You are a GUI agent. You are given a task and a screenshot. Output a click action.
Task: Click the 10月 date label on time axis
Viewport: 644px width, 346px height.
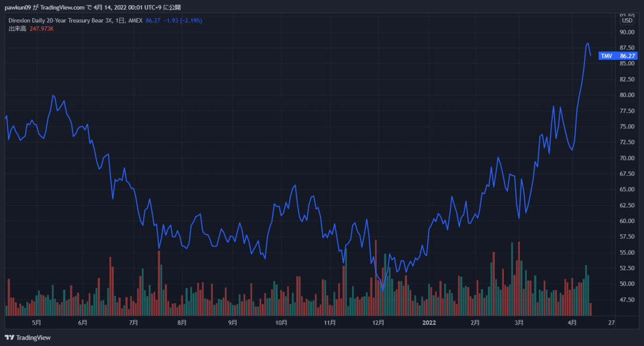pyautogui.click(x=281, y=323)
